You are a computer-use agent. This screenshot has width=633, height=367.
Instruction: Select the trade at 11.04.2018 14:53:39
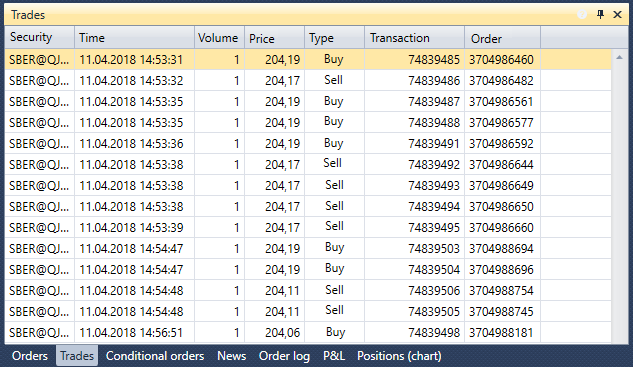308,227
